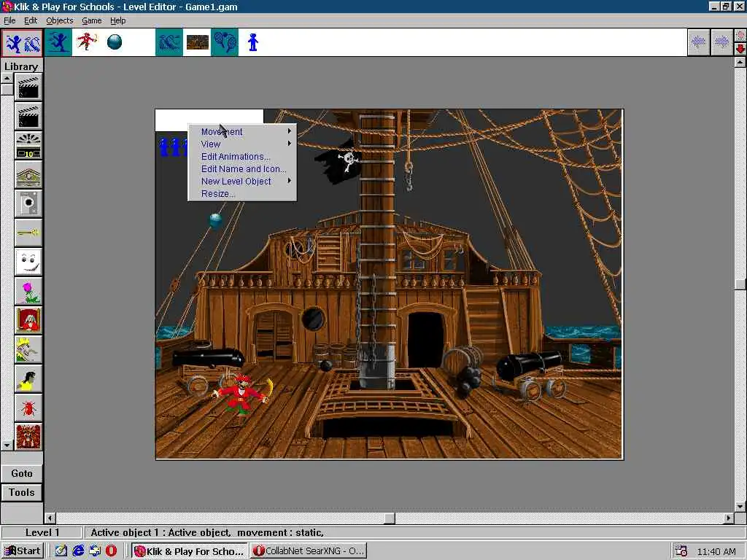
Task: Open the Help menu
Action: tap(117, 20)
